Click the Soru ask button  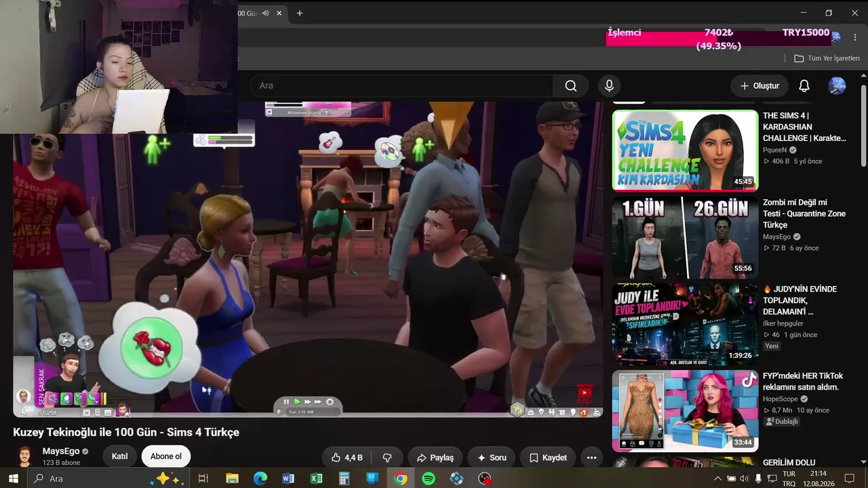point(492,457)
